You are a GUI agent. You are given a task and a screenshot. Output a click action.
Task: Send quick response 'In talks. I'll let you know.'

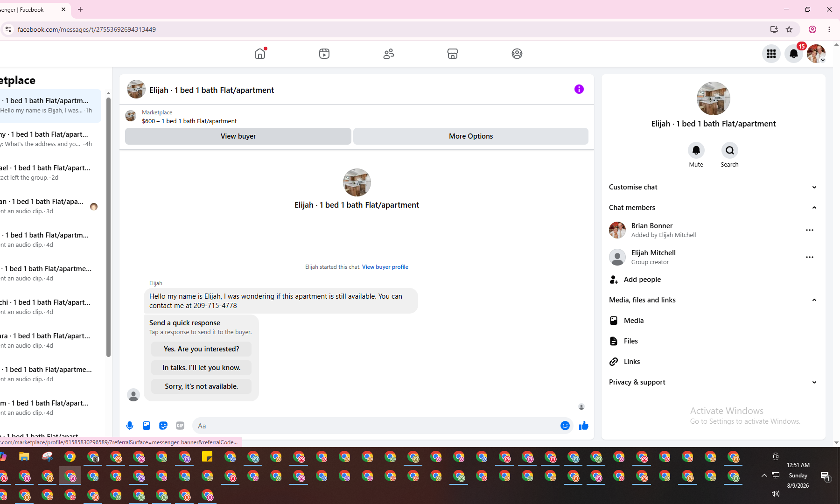(201, 368)
